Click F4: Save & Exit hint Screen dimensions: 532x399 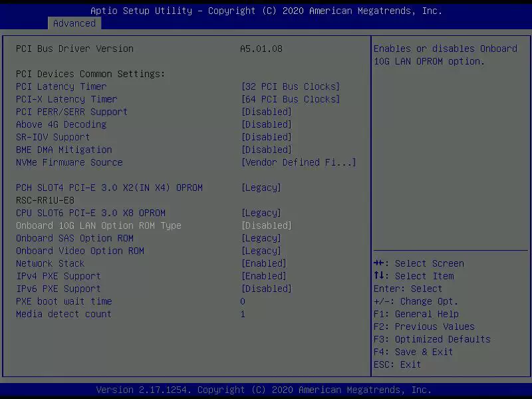[x=413, y=352]
